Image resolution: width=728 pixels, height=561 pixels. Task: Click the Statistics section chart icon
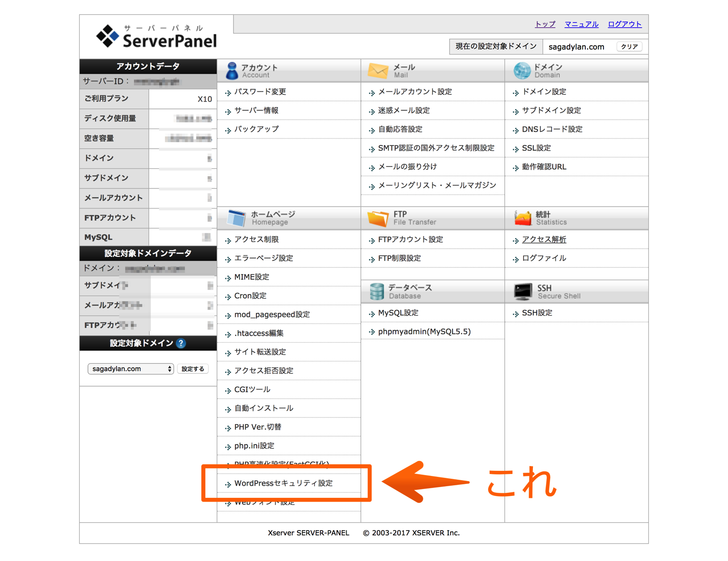pos(523,218)
